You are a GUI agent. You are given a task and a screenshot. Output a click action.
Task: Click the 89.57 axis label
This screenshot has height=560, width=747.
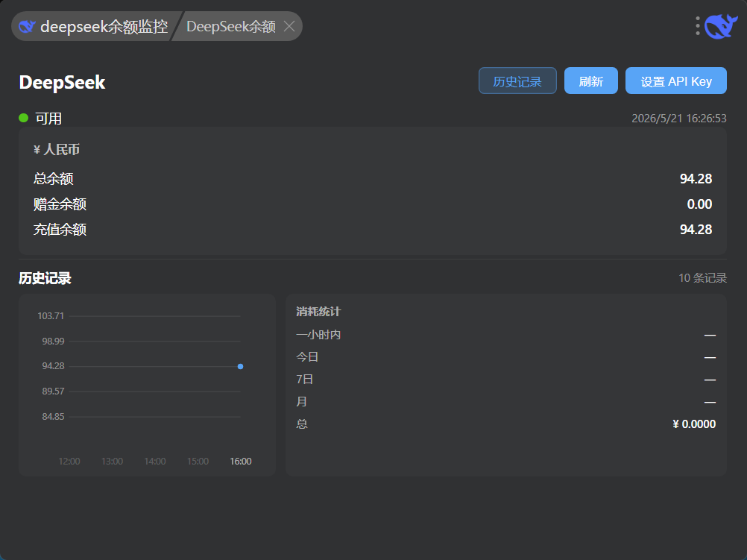pos(53,391)
